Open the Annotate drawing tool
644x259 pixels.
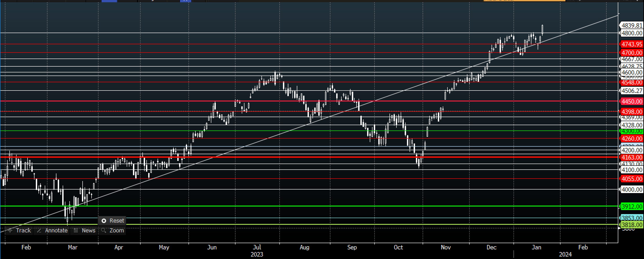pyautogui.click(x=52, y=230)
